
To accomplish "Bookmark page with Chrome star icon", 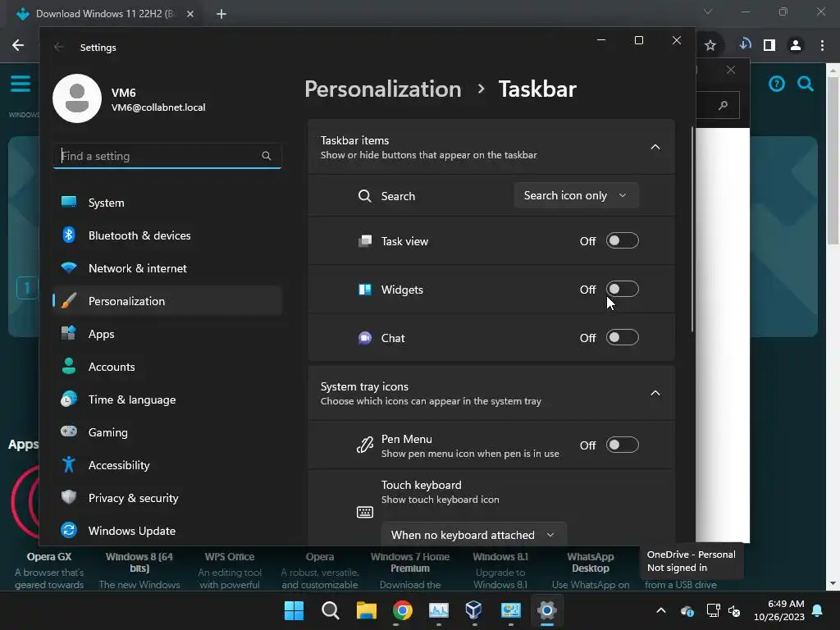I will pyautogui.click(x=710, y=46).
